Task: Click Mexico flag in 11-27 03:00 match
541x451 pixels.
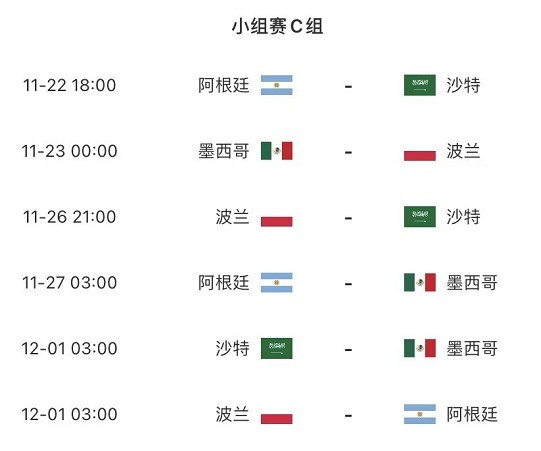Action: point(420,283)
